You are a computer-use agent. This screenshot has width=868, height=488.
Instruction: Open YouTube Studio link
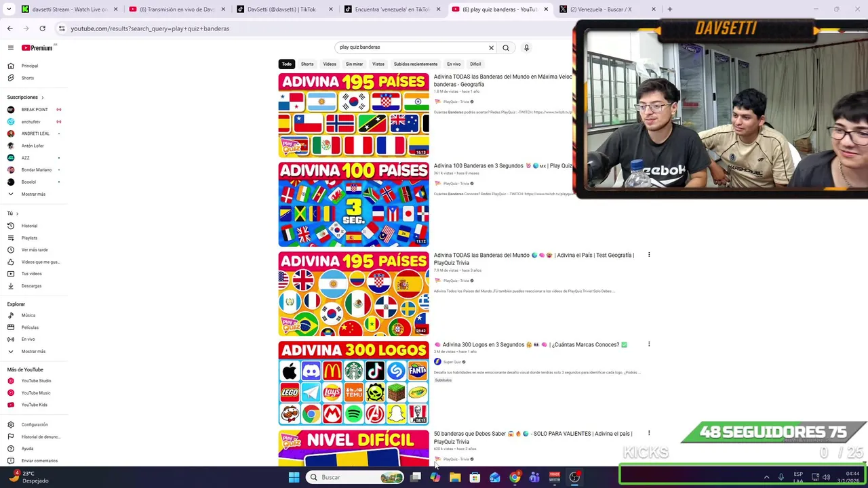click(x=36, y=381)
